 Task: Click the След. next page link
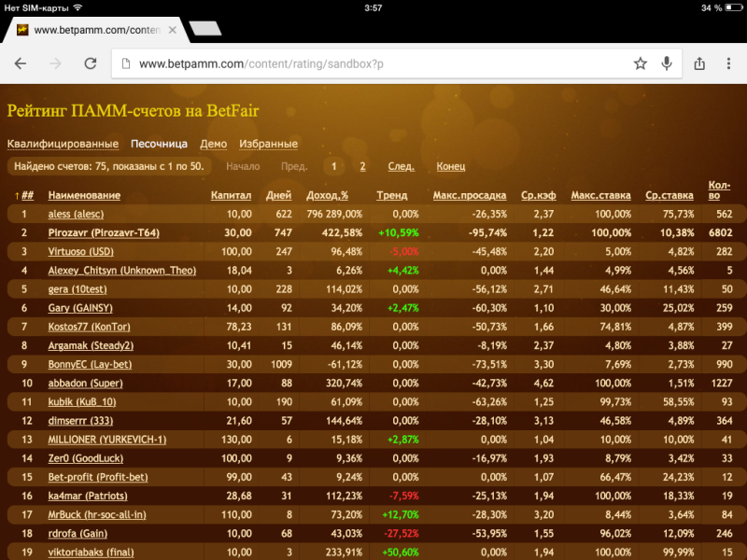[401, 166]
